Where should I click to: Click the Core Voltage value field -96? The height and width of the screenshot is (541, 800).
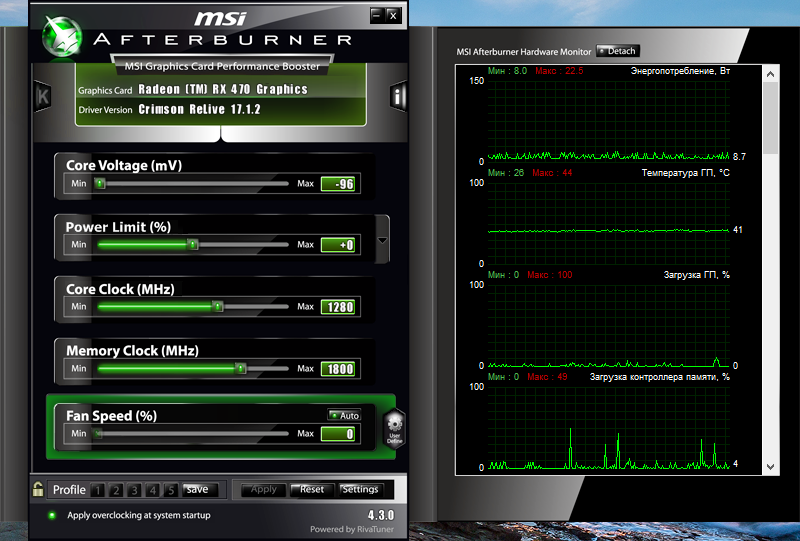338,184
